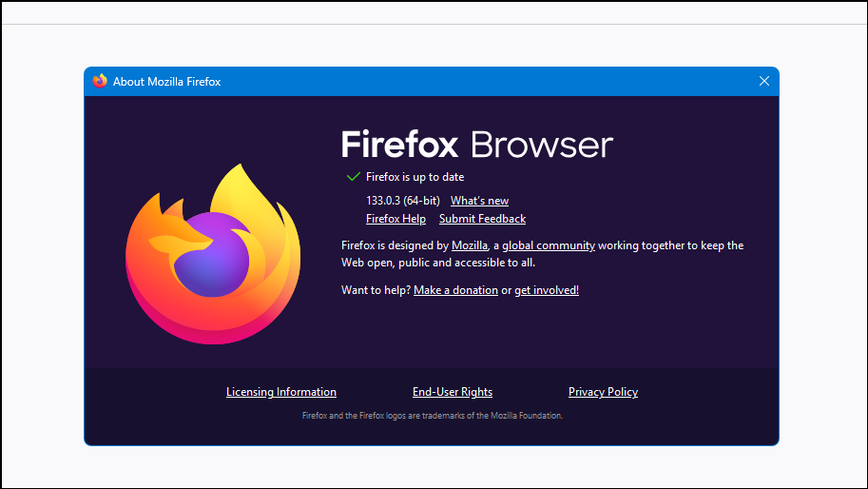868x489 pixels.
Task: Follow the Mozilla link
Action: 470,245
